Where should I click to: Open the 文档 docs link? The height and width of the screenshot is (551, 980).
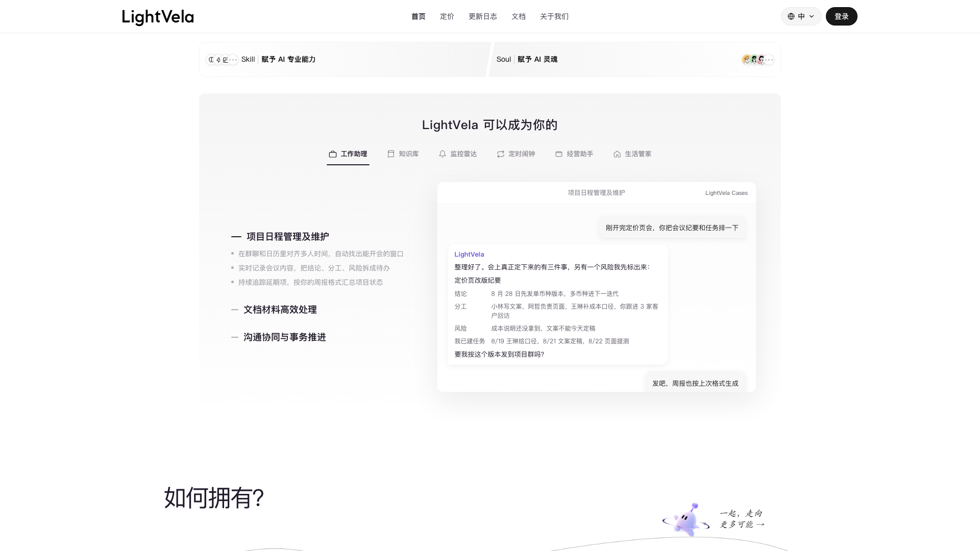(519, 16)
